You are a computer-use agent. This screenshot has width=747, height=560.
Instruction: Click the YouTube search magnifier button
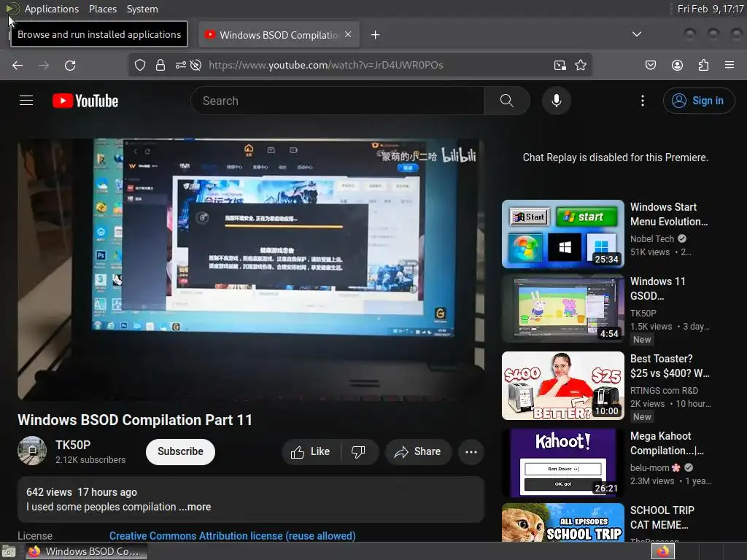point(507,101)
